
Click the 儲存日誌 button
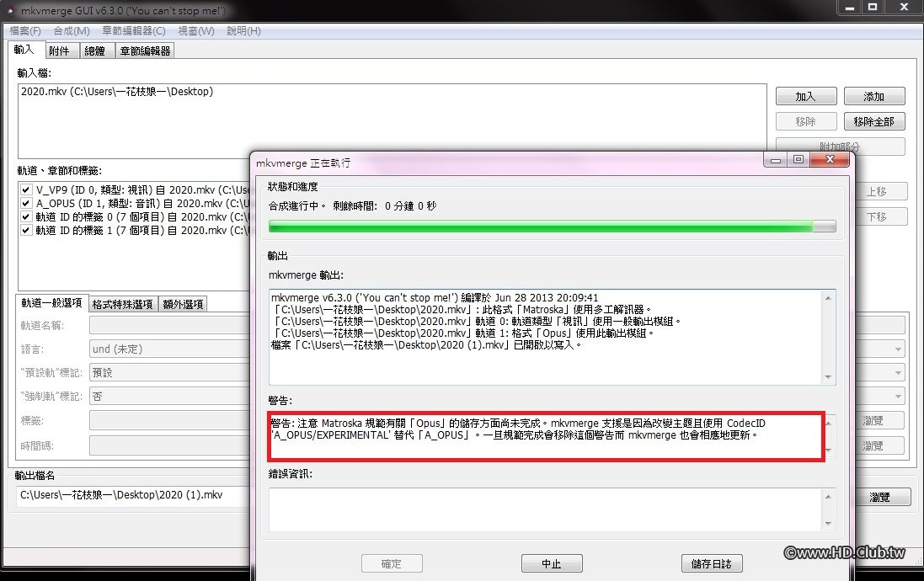711,563
